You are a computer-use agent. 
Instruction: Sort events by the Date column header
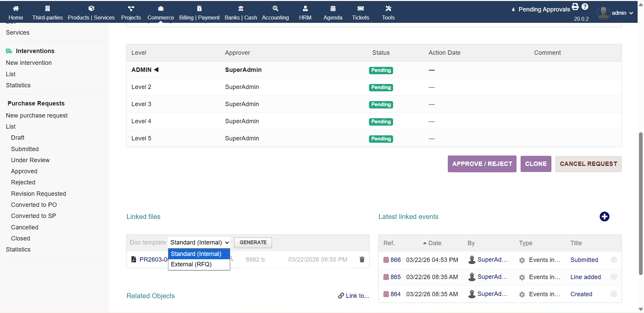[x=434, y=243]
